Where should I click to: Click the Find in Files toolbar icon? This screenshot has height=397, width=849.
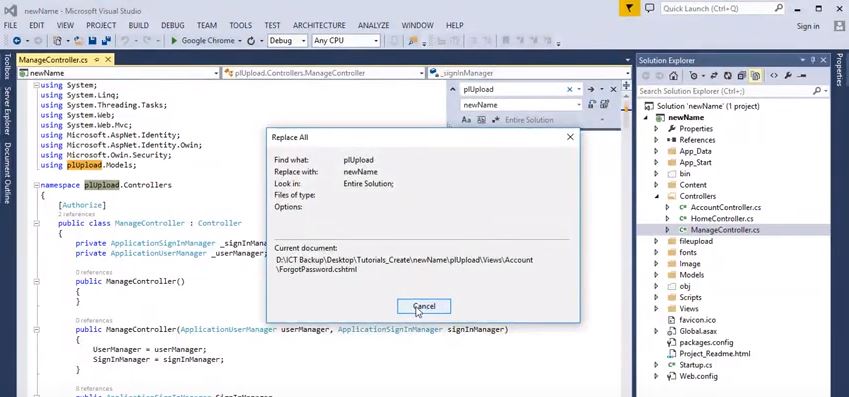413,41
